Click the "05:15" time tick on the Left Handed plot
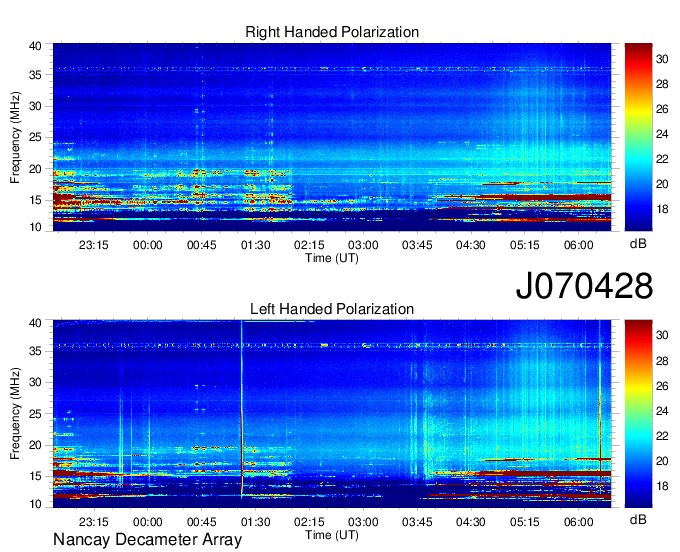This screenshot has height=552, width=680. (x=525, y=522)
